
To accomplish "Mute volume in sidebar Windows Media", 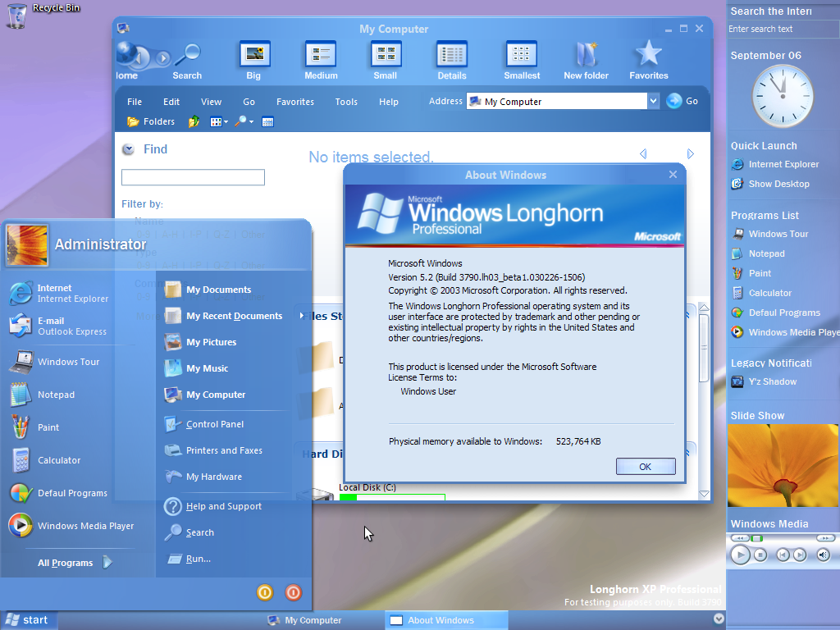I will (x=824, y=555).
